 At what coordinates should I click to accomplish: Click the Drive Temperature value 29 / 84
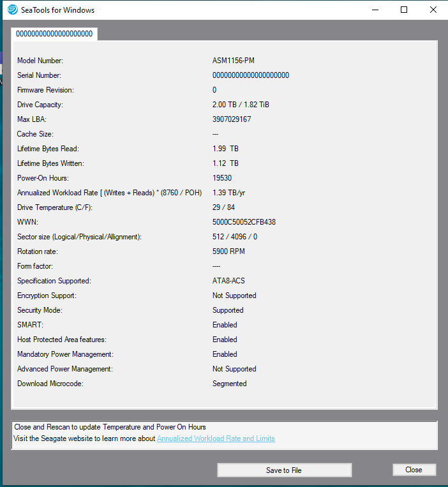click(223, 207)
